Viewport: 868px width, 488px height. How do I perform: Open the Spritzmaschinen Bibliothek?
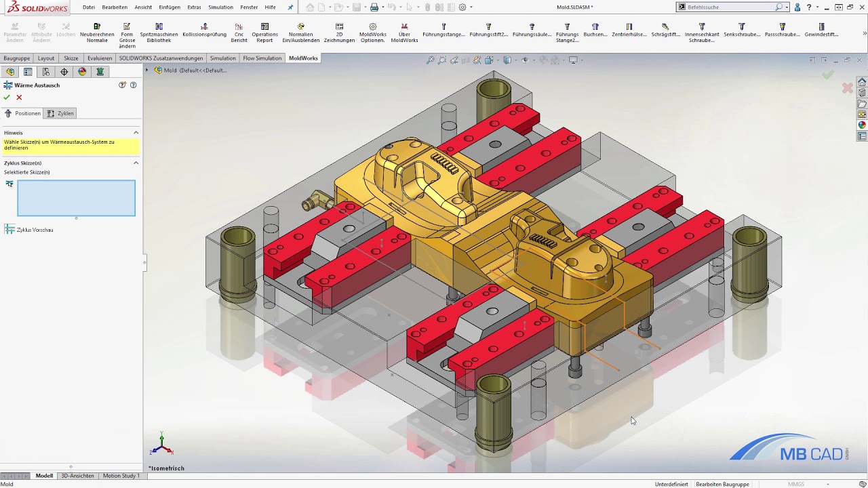pos(159,33)
